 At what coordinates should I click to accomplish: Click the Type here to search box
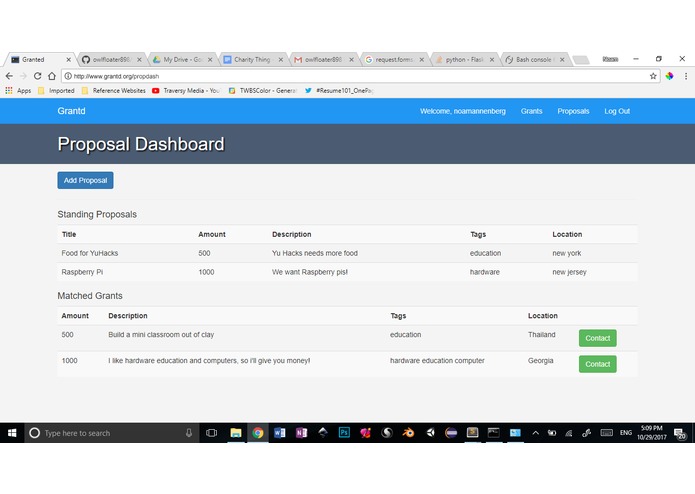pyautogui.click(x=113, y=433)
